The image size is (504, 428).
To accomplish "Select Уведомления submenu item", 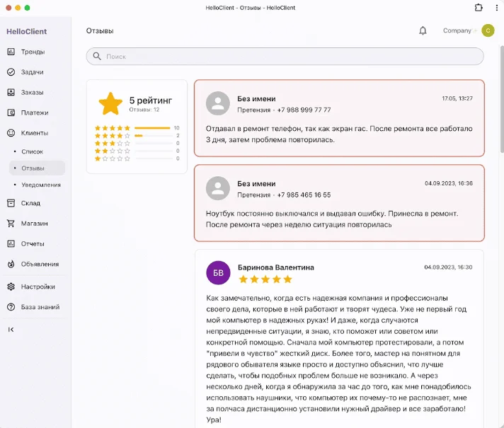I will [41, 185].
